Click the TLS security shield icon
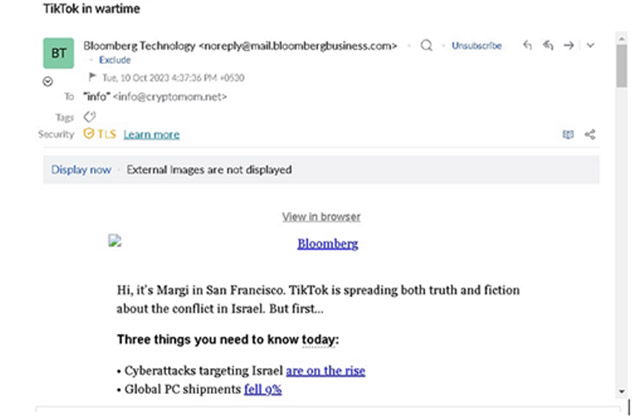Image resolution: width=642 pixels, height=419 pixels. pos(88,134)
